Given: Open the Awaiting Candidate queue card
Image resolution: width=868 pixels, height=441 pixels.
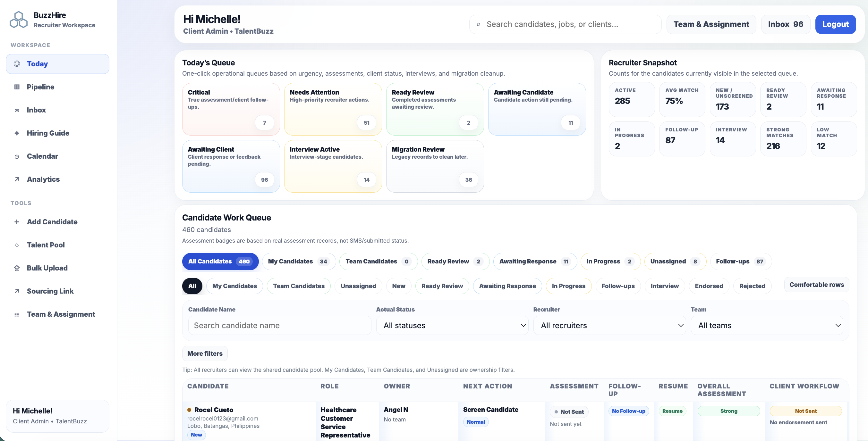Looking at the screenshot, I should [x=537, y=109].
